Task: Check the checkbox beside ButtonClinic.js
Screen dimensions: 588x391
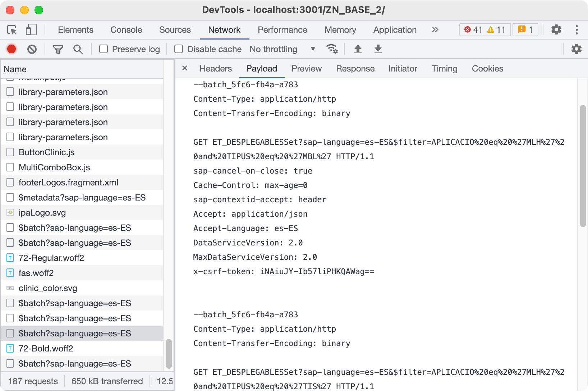Action: 10,152
